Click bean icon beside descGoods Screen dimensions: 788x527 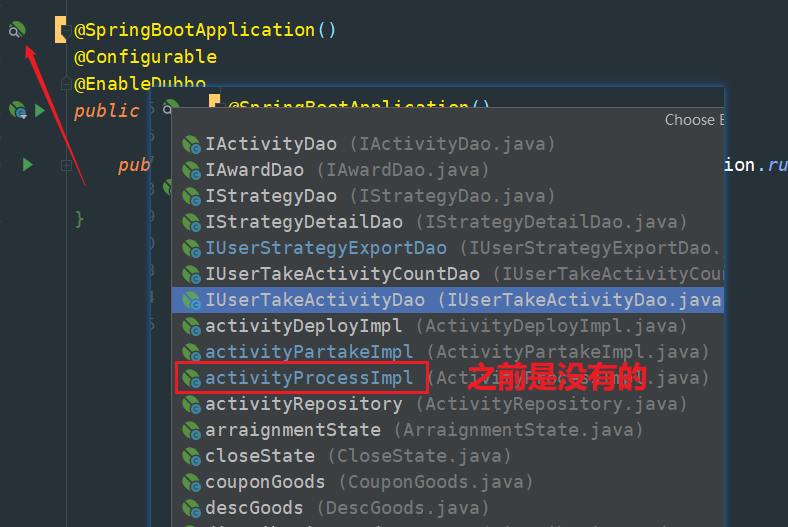point(191,508)
